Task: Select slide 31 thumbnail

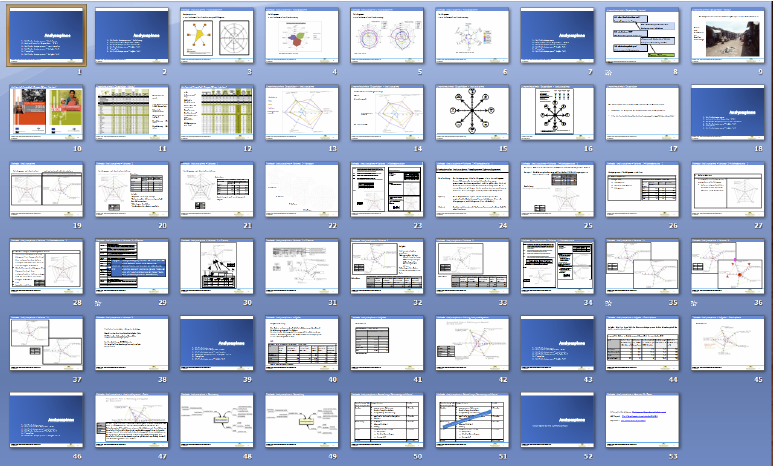Action: [x=302, y=267]
